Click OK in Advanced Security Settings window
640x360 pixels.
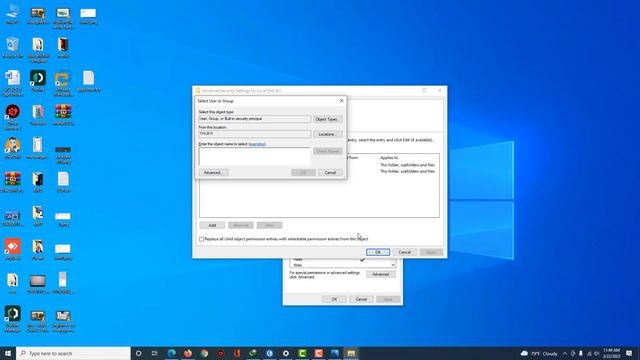[x=378, y=252]
